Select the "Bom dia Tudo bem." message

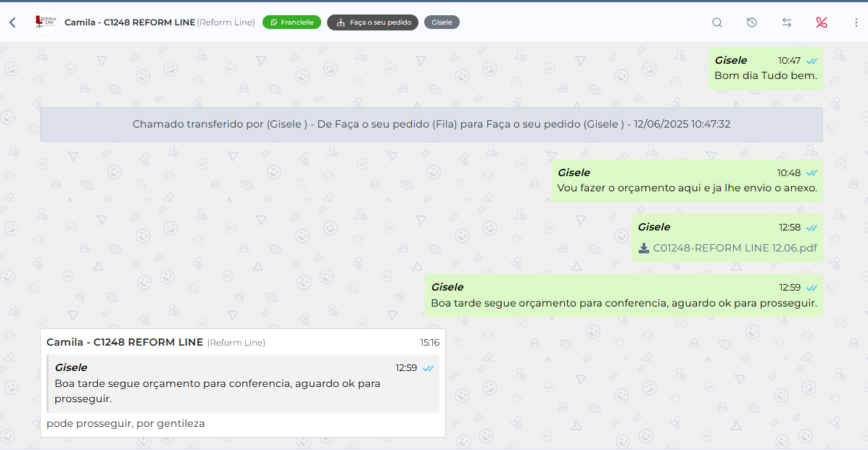tap(765, 75)
